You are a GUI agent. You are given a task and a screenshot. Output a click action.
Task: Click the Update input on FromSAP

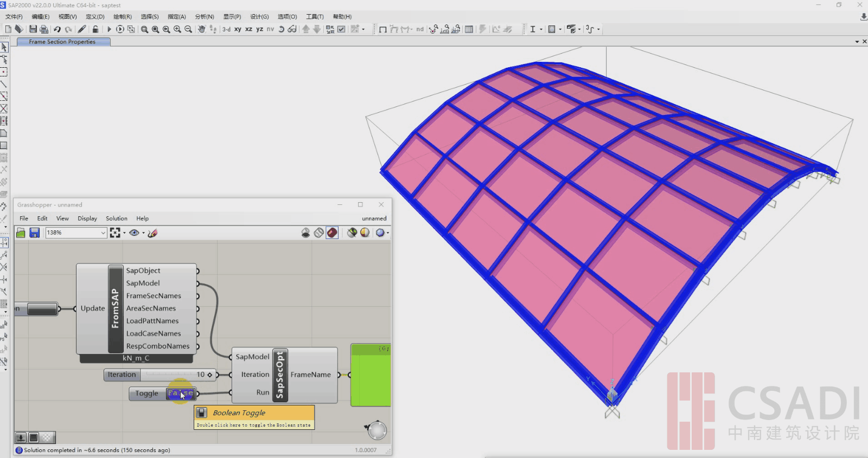click(92, 308)
